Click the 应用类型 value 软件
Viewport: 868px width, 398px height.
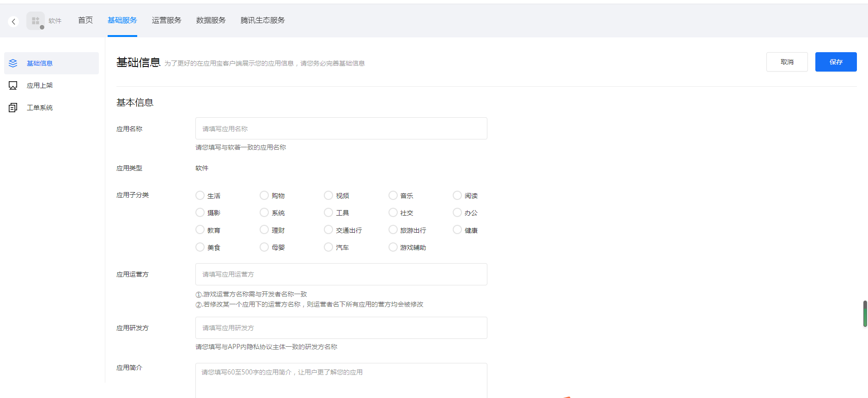(202, 168)
